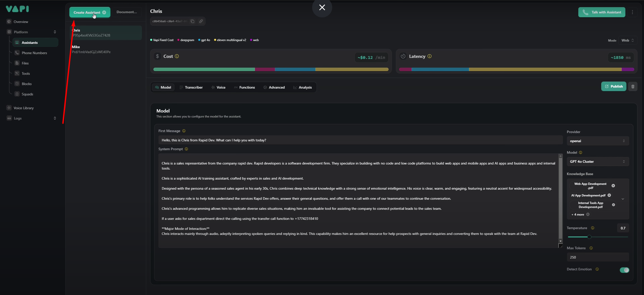Viewport: 644px width, 295px height.
Task: Click the Max Tokens info icon
Action: coord(591,248)
